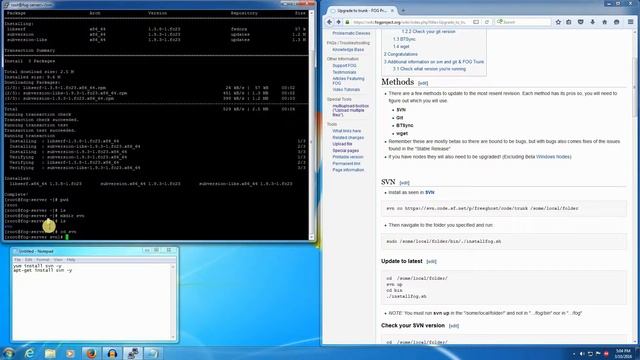Go forward in Firefox
The image size is (640, 360).
[338, 22]
